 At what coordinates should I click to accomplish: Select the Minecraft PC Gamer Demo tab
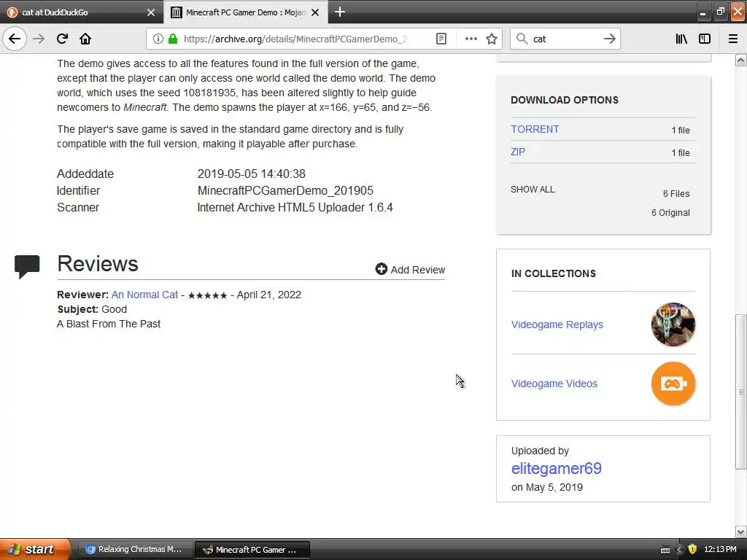point(245,12)
